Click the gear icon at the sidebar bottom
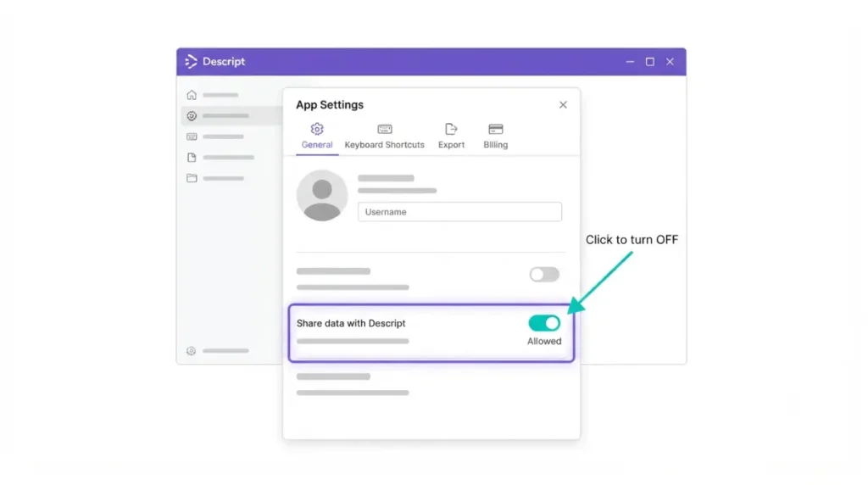This screenshot has width=868, height=485. (191, 351)
